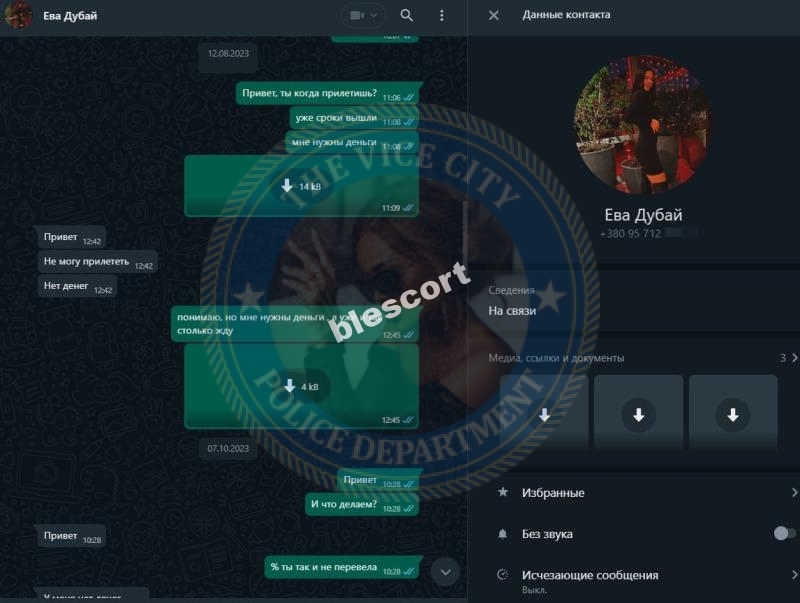This screenshot has width=800, height=603.
Task: Download the 4 kB attachment
Action: (302, 386)
